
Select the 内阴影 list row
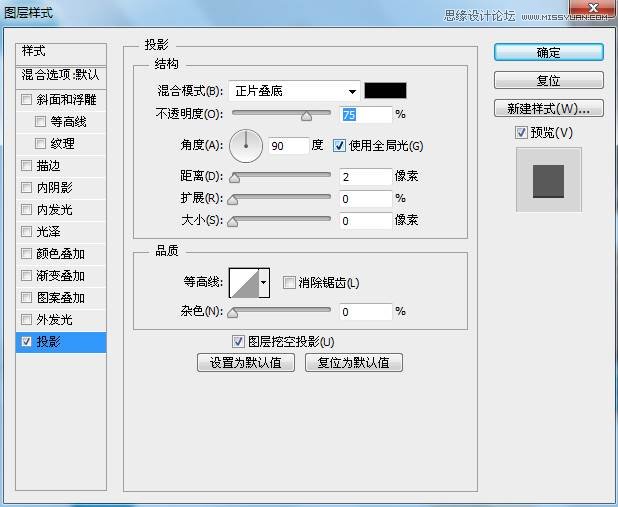(61, 187)
